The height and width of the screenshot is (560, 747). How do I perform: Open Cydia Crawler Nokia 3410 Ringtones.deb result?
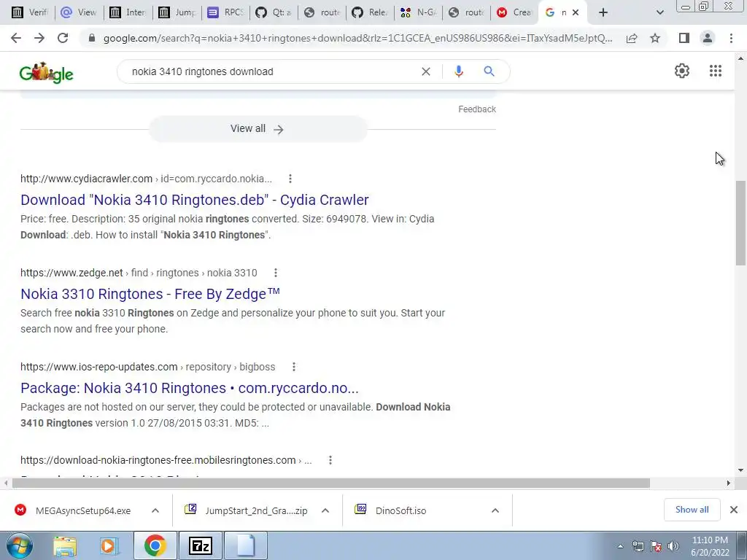[194, 200]
